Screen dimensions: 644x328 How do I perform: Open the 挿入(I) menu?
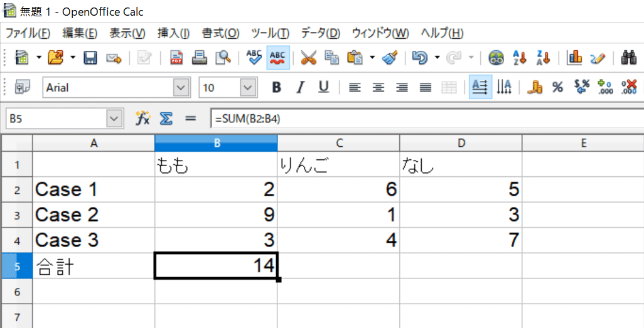click(x=174, y=33)
